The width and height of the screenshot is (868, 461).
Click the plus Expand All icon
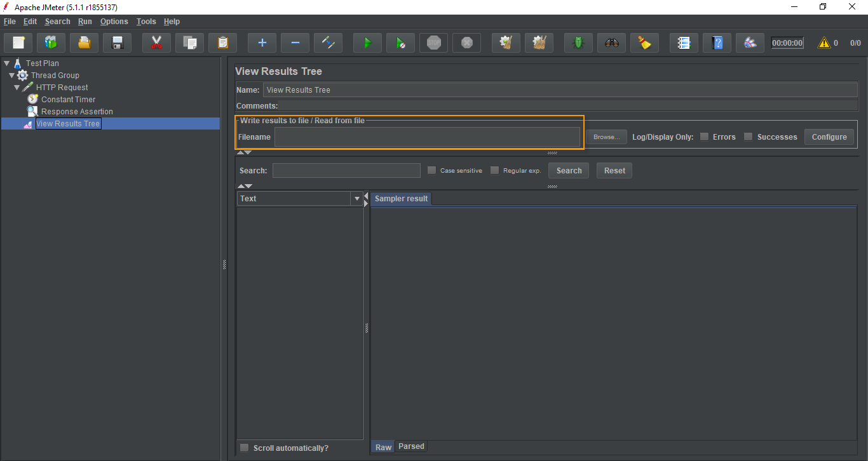point(262,43)
